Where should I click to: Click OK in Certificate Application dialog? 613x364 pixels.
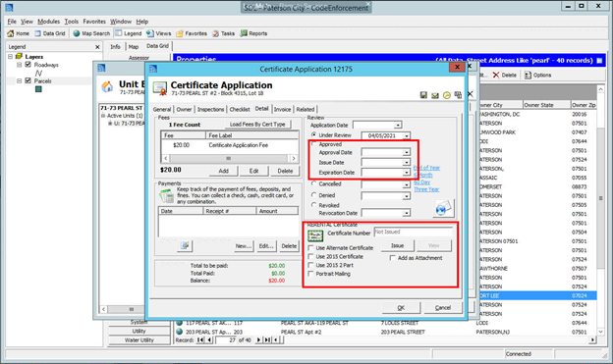point(401,308)
